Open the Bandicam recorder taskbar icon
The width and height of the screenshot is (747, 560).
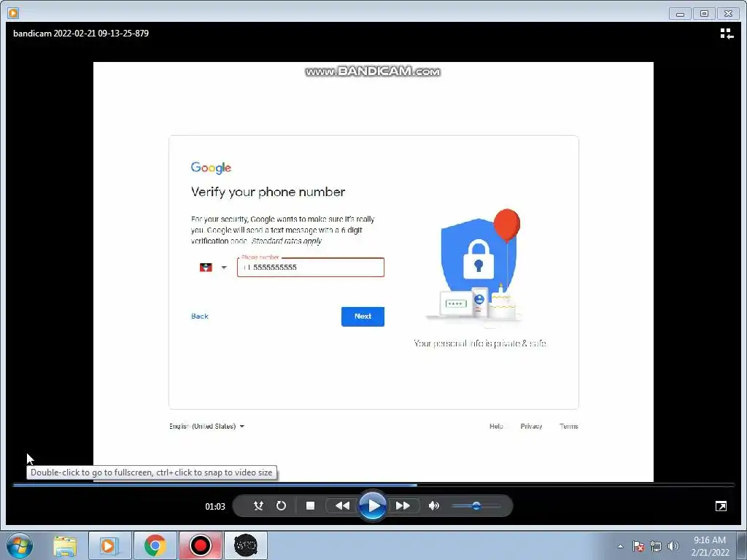tap(200, 545)
